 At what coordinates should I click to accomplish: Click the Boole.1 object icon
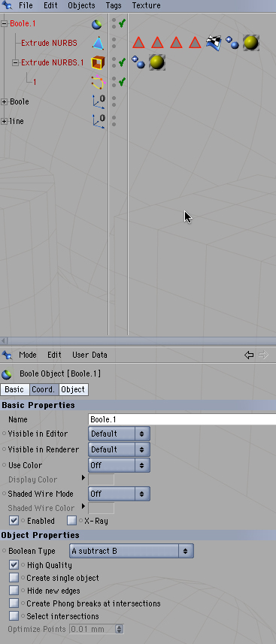(97, 24)
